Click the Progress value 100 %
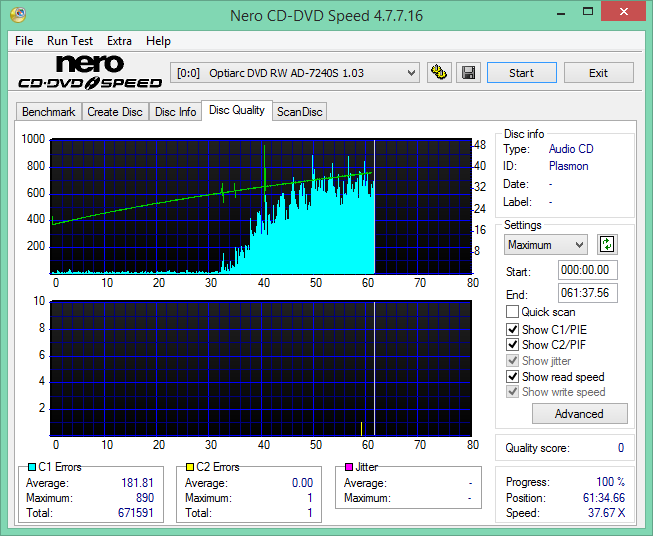Viewport: 653px width, 536px height. click(611, 482)
